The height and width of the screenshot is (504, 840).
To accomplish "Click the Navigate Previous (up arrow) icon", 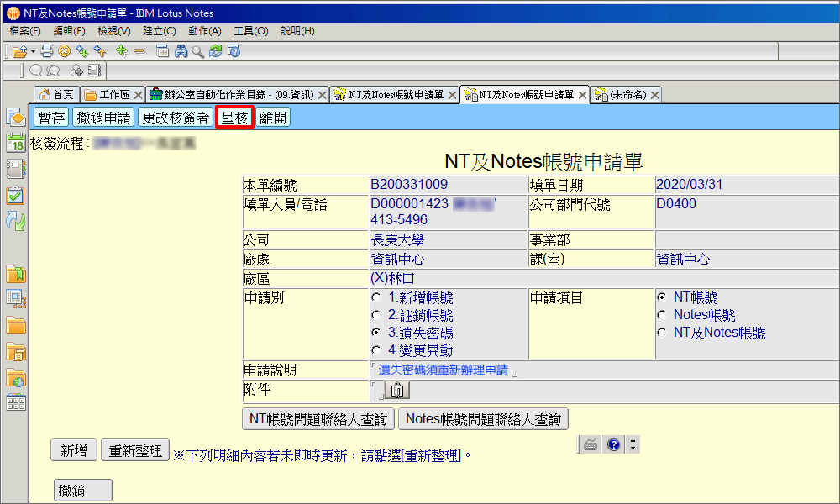I will click(x=100, y=51).
